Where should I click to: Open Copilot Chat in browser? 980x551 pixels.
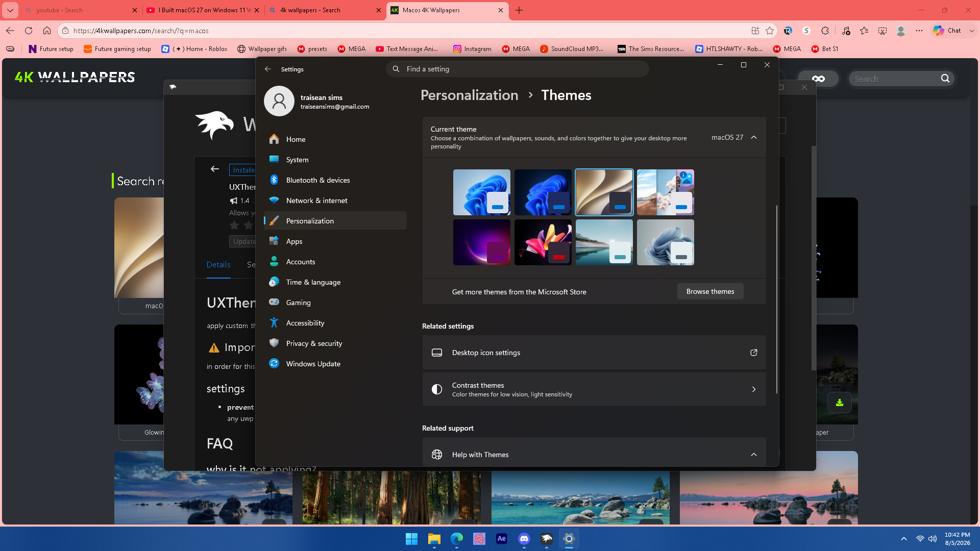pyautogui.click(x=947, y=31)
